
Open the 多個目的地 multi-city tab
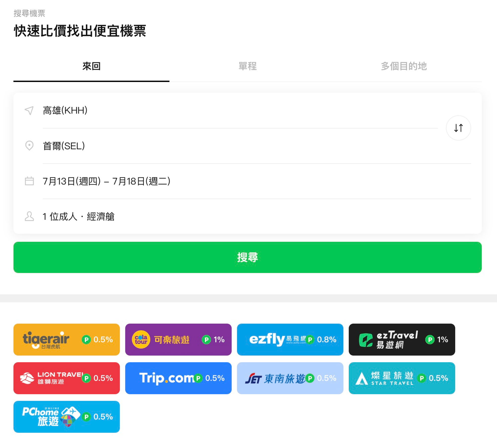[404, 66]
